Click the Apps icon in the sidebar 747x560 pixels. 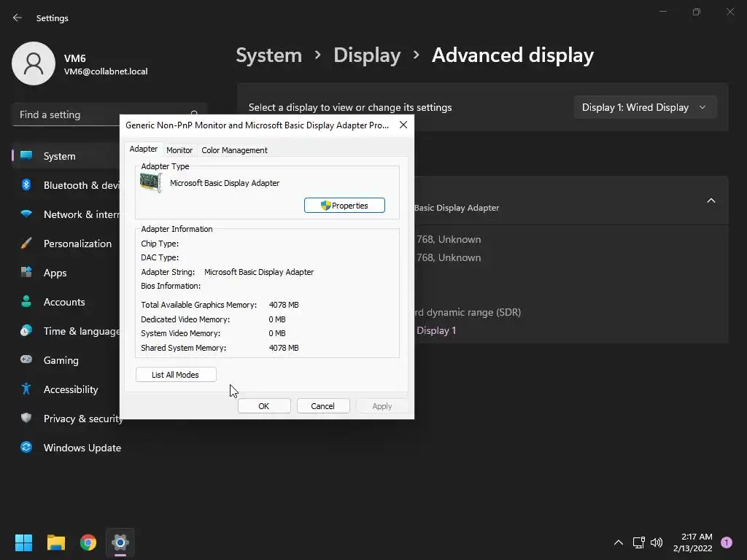[x=26, y=273]
